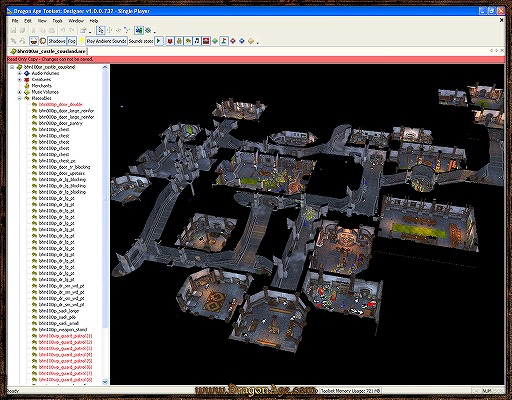Select the castle_cousland area file tab
Image resolution: width=512 pixels, height=400 pixels.
click(48, 51)
